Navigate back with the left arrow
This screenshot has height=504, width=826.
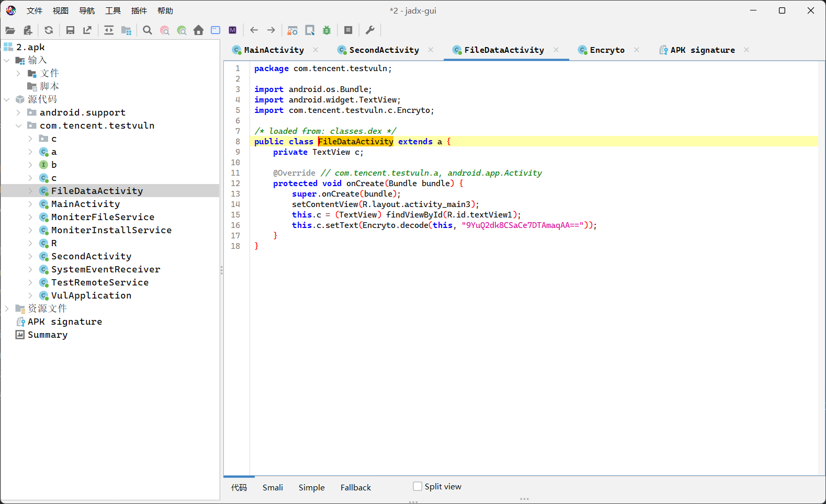coord(254,30)
